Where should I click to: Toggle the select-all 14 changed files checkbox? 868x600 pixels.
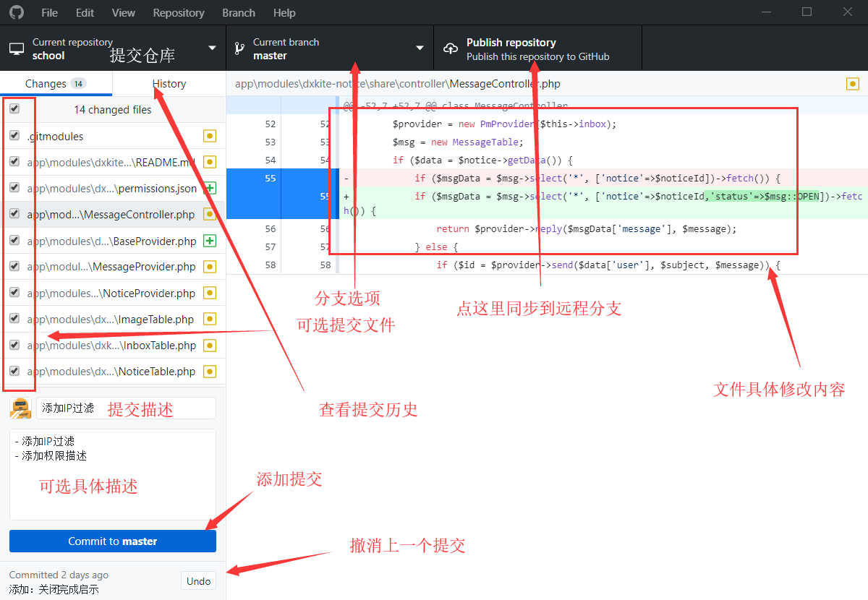14,109
